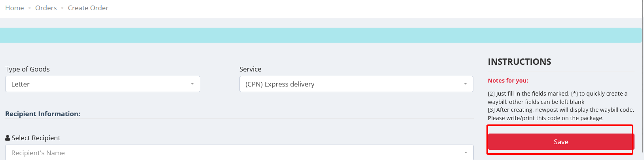Click the caret arrow in the Service field

[x=465, y=84]
